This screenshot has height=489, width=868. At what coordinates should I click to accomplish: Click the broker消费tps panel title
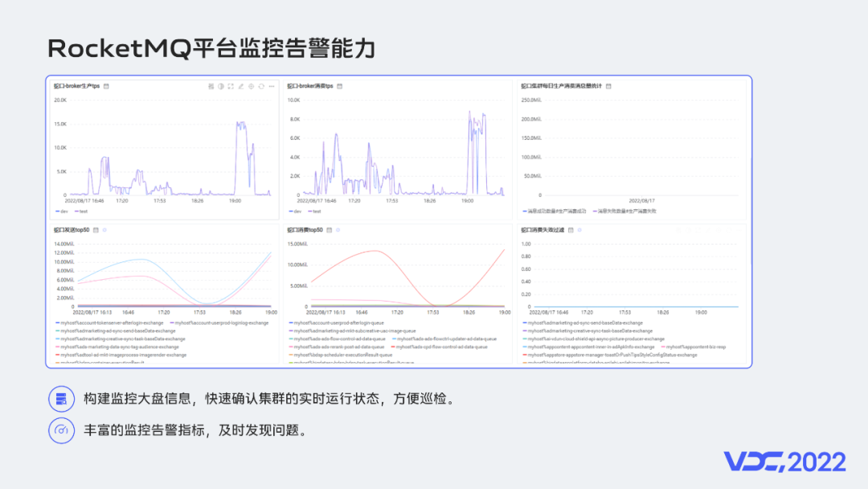click(310, 86)
